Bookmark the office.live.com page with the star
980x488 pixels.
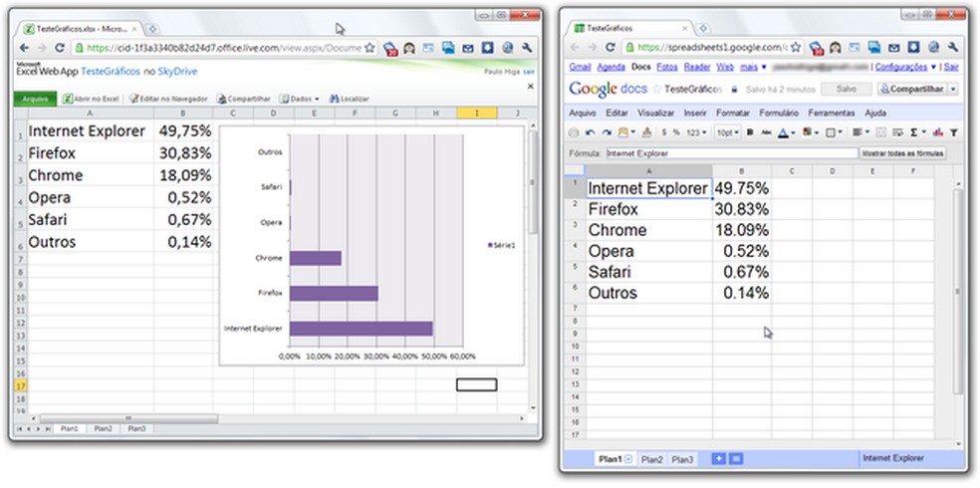(x=369, y=48)
